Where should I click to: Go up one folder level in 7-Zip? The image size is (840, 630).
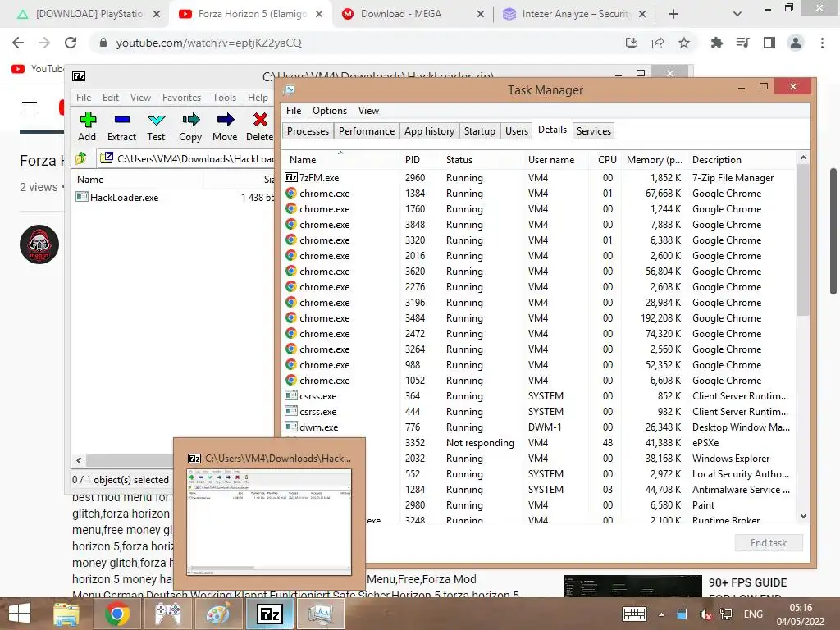[x=81, y=158]
